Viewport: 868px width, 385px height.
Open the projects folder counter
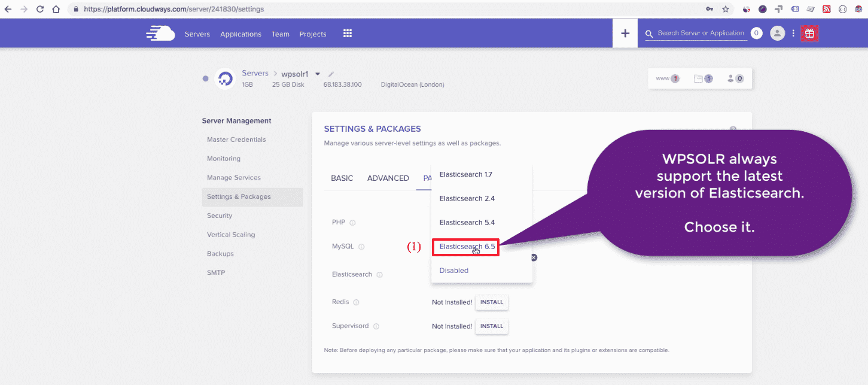703,78
